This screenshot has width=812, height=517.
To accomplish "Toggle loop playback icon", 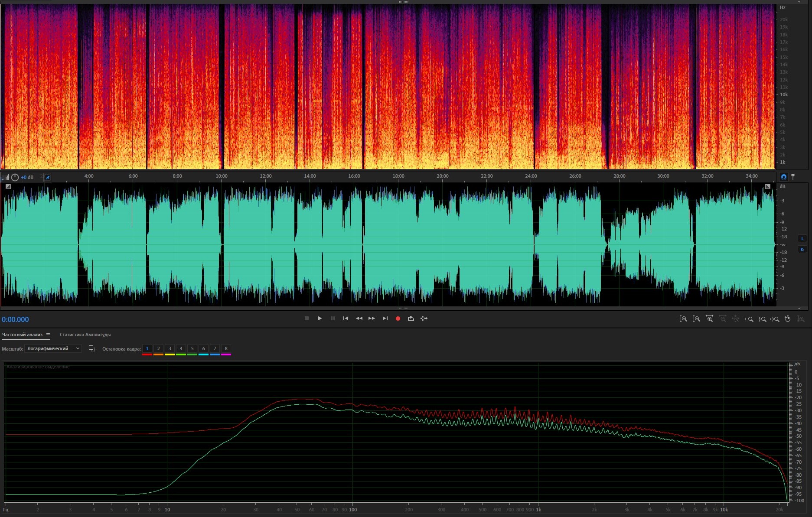I will 411,319.
